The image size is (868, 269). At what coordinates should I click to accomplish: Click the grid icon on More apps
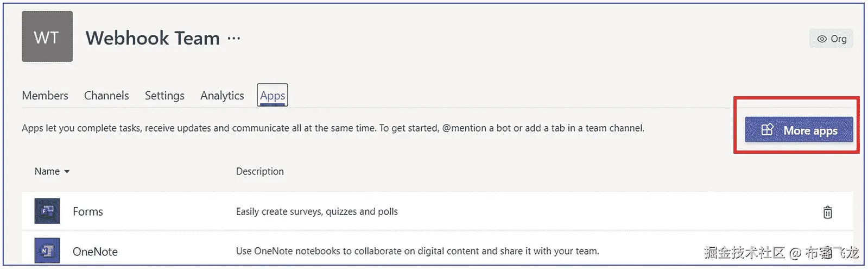767,130
